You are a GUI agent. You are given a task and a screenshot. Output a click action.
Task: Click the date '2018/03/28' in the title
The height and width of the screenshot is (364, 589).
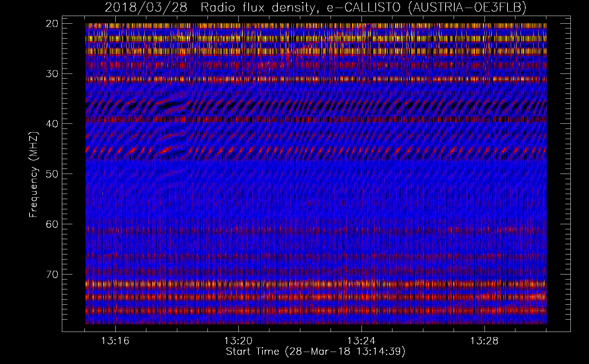click(146, 8)
